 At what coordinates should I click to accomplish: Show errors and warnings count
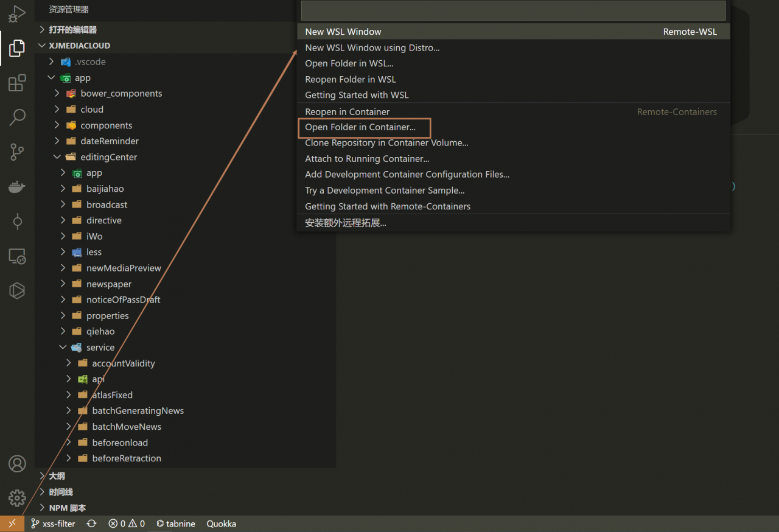click(x=127, y=523)
